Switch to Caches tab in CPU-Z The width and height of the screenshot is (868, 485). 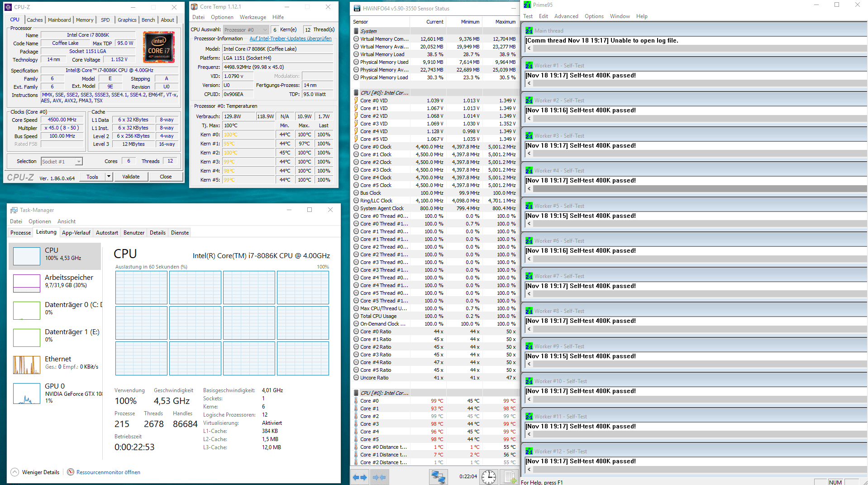(x=34, y=20)
